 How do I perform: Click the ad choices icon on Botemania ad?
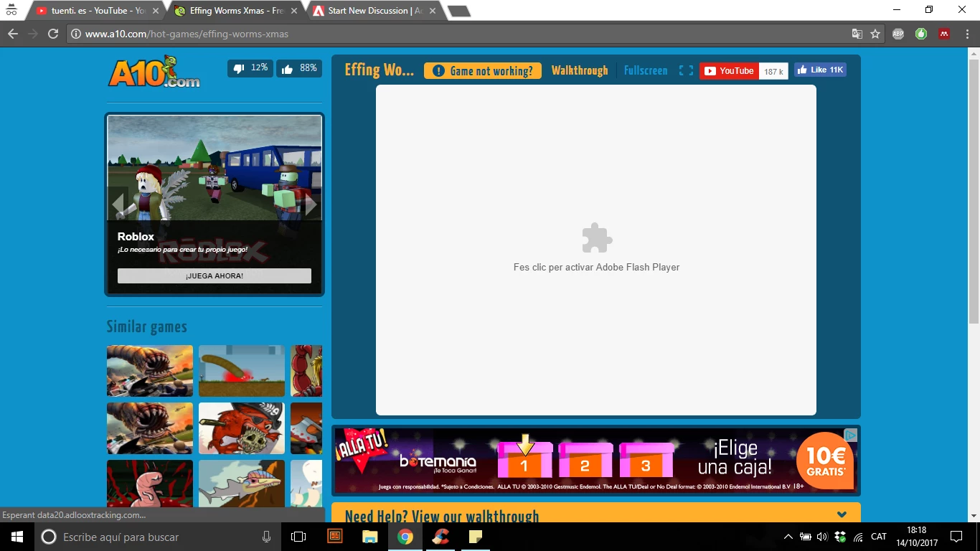[x=850, y=435]
